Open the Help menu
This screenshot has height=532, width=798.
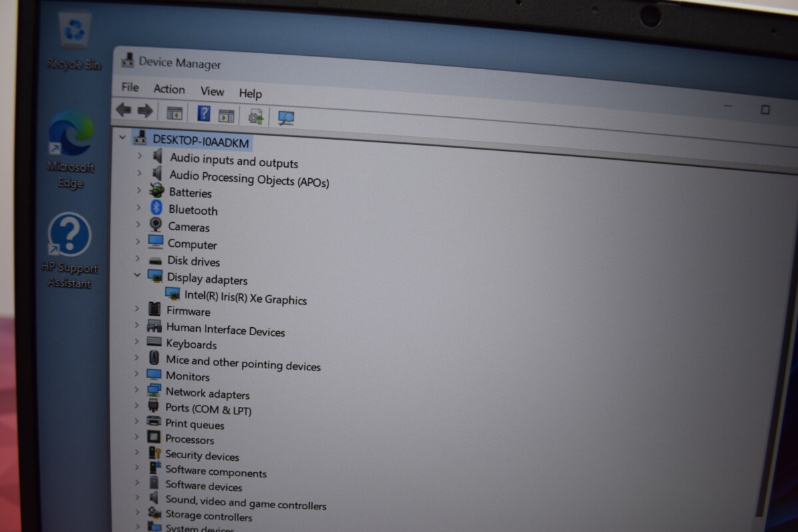click(x=251, y=93)
